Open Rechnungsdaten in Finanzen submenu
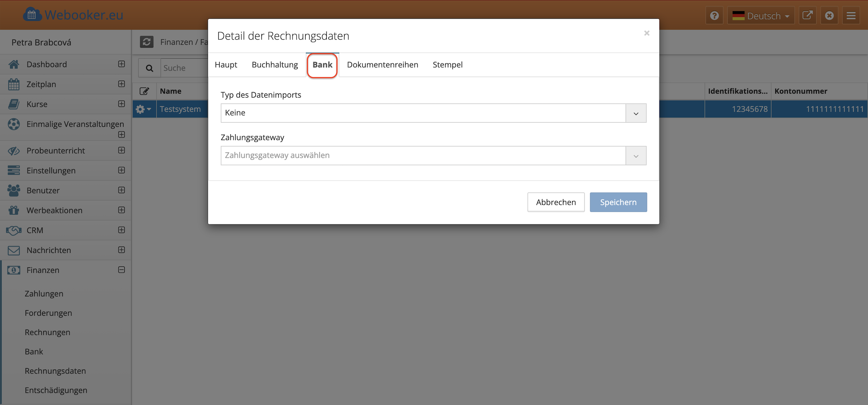 coord(55,371)
